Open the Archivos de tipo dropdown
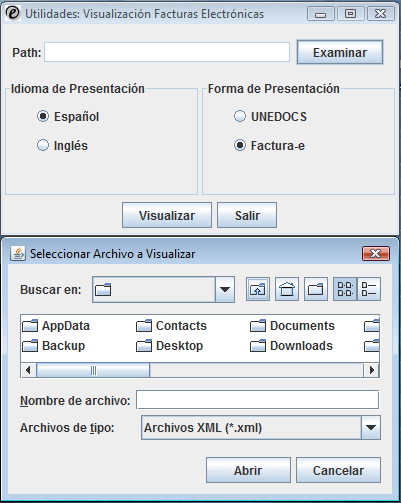Screen dimensions: 401x503 pyautogui.click(x=371, y=427)
